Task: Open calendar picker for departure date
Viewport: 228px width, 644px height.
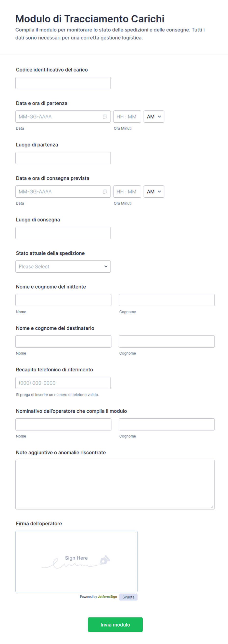Action: point(105,117)
